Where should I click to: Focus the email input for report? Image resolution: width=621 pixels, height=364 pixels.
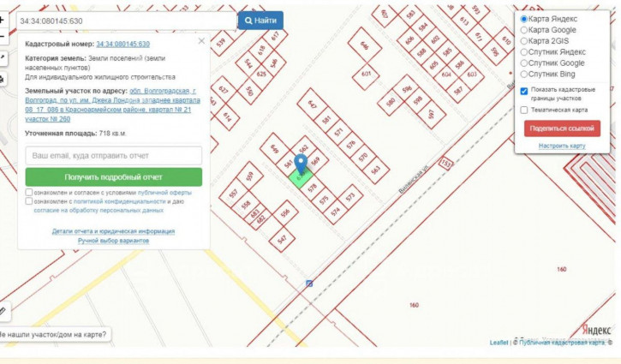(114, 156)
